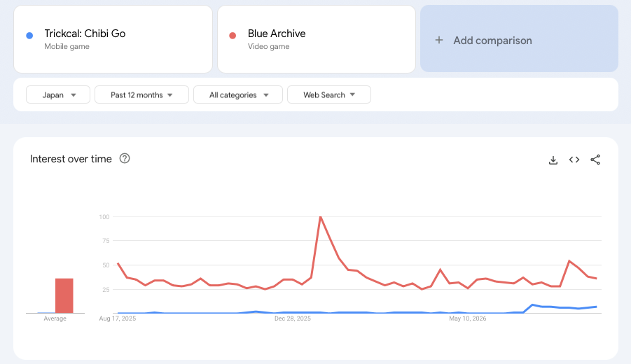
Task: Click the Video game subtitle
Action: [268, 46]
